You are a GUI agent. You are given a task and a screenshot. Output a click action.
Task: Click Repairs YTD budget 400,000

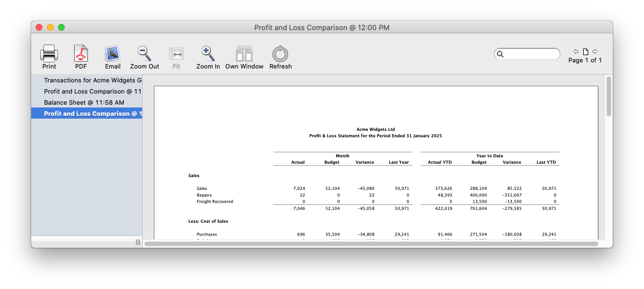tap(478, 195)
